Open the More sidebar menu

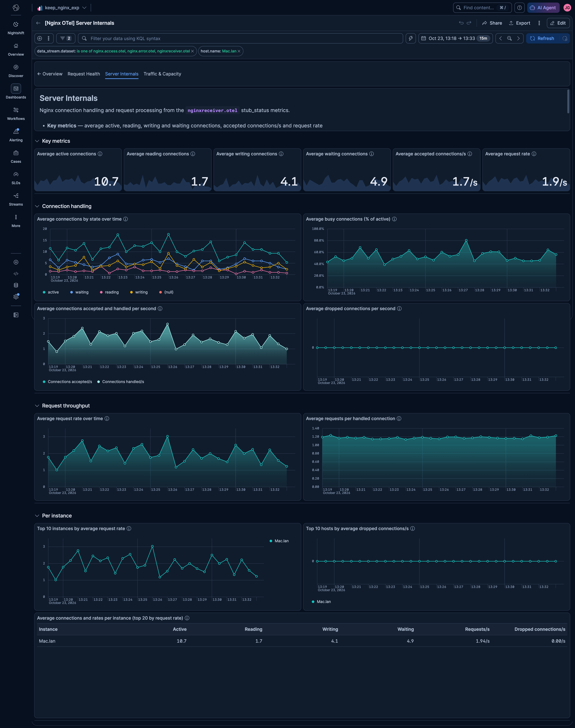click(16, 221)
